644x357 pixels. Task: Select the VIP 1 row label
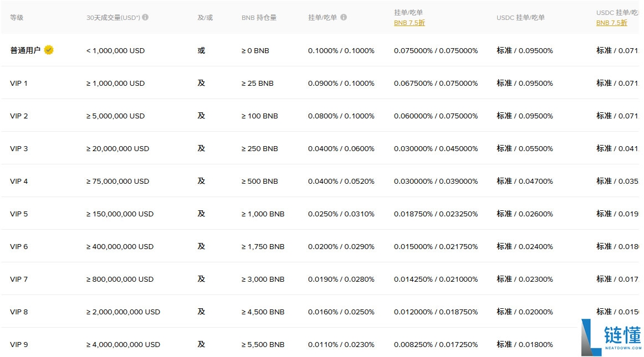pyautogui.click(x=18, y=83)
